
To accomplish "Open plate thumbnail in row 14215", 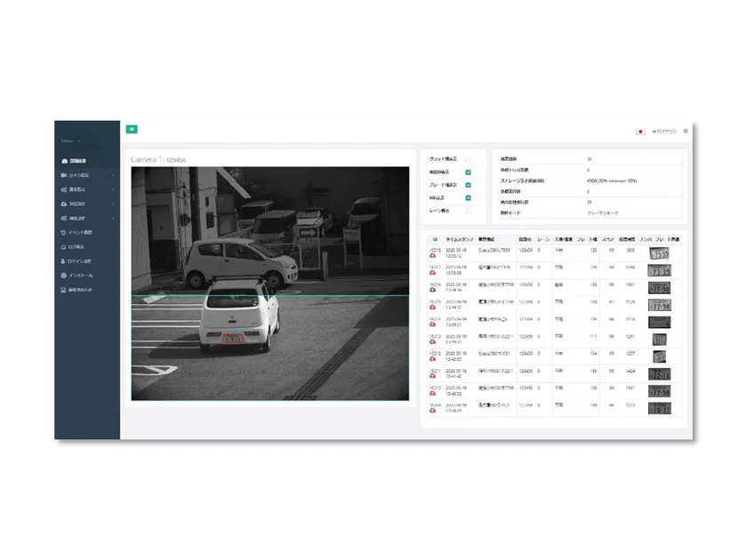I will pos(659,305).
